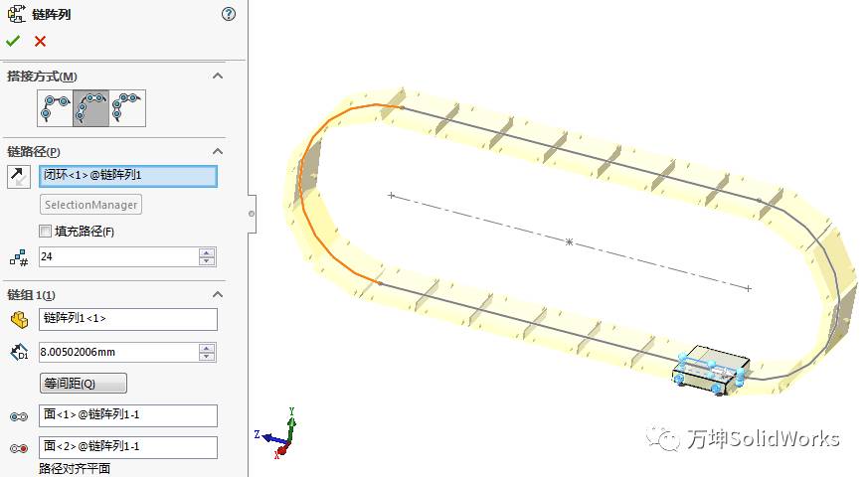Increase the spacing value with up arrow
This screenshot has height=477, width=868.
207,348
